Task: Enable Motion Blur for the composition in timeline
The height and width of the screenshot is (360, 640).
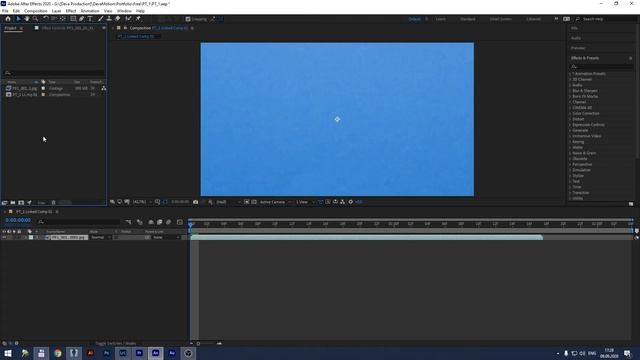Action: 168,222
